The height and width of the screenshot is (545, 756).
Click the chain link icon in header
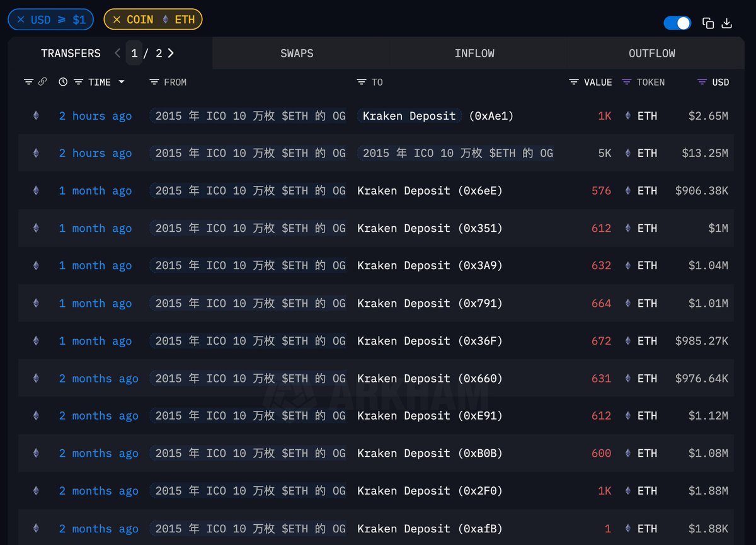(x=43, y=82)
